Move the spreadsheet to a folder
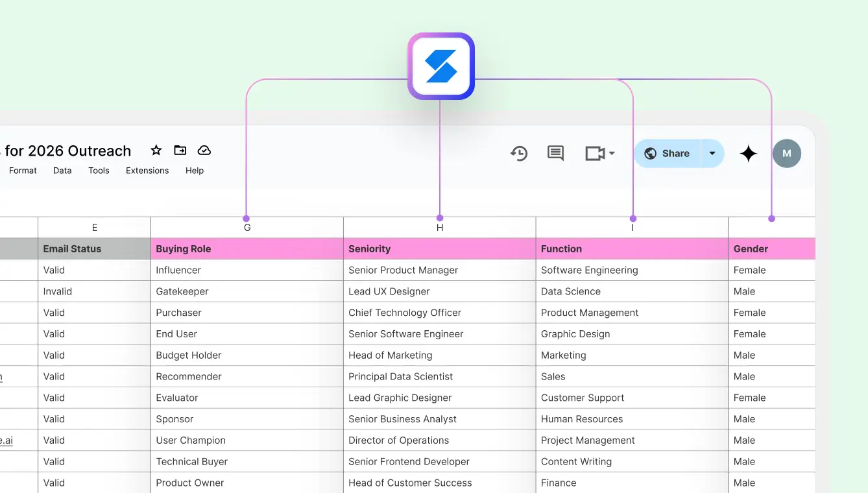 pyautogui.click(x=180, y=150)
